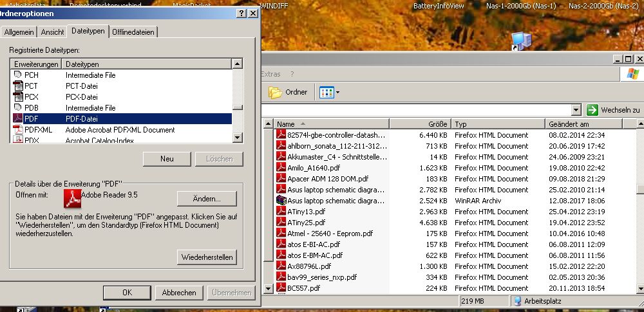This screenshot has width=644, height=312.
Task: Click the file types list scroll-down arrow
Action: (238, 138)
